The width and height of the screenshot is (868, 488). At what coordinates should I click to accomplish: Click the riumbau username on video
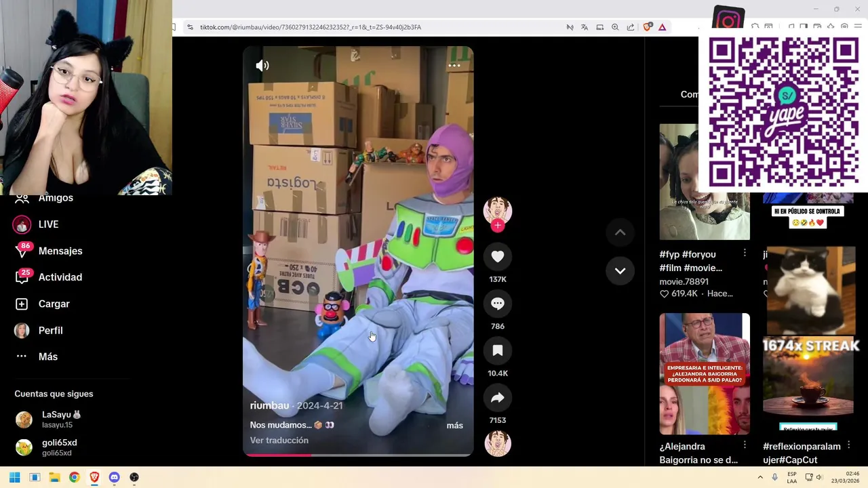coord(269,405)
